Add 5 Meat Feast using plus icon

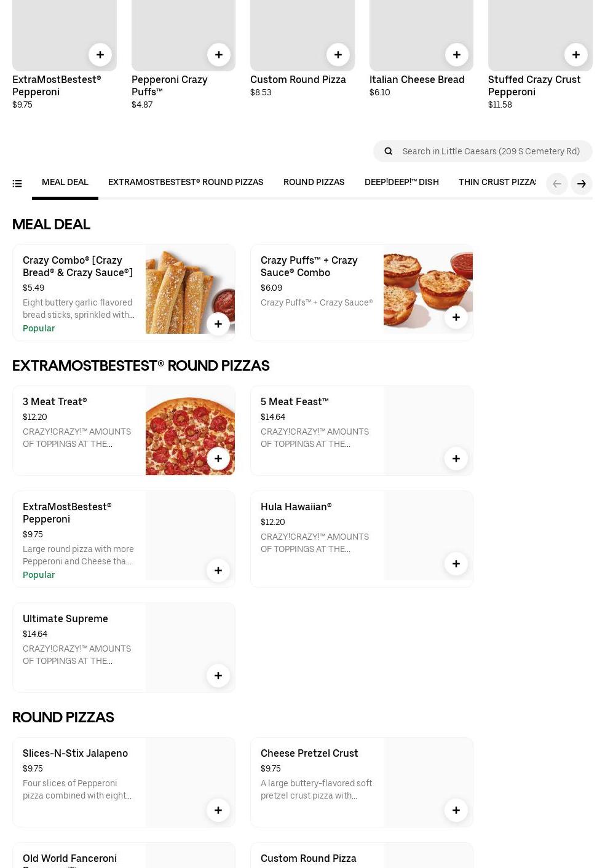[x=456, y=459]
